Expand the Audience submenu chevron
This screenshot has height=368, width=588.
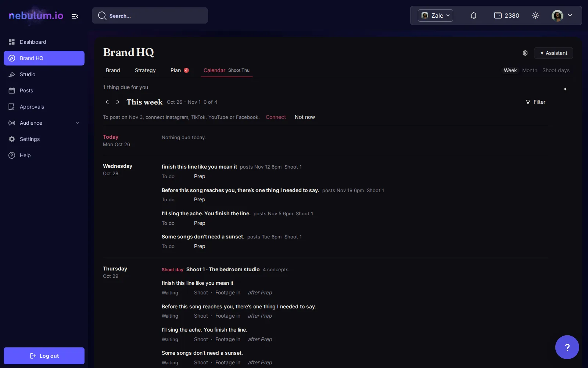point(77,123)
